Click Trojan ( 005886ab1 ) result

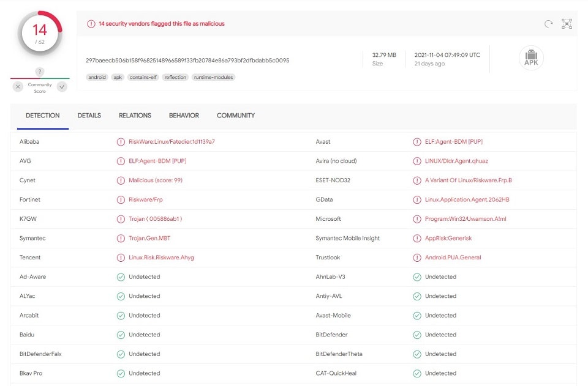click(155, 219)
